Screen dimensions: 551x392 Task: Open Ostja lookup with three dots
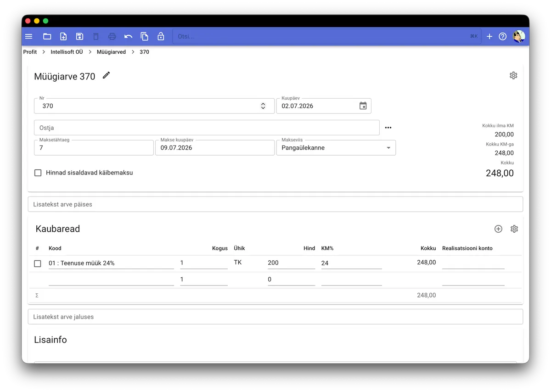pyautogui.click(x=388, y=128)
